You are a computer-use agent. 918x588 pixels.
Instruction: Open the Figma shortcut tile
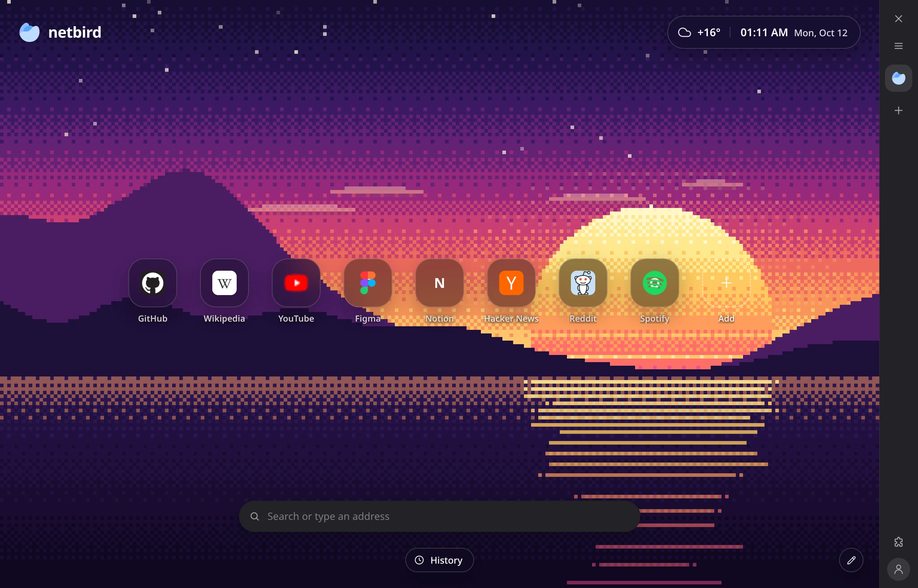pyautogui.click(x=368, y=283)
